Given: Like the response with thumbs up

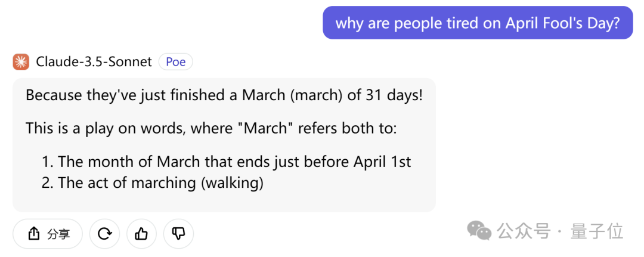Looking at the screenshot, I should click(x=142, y=234).
